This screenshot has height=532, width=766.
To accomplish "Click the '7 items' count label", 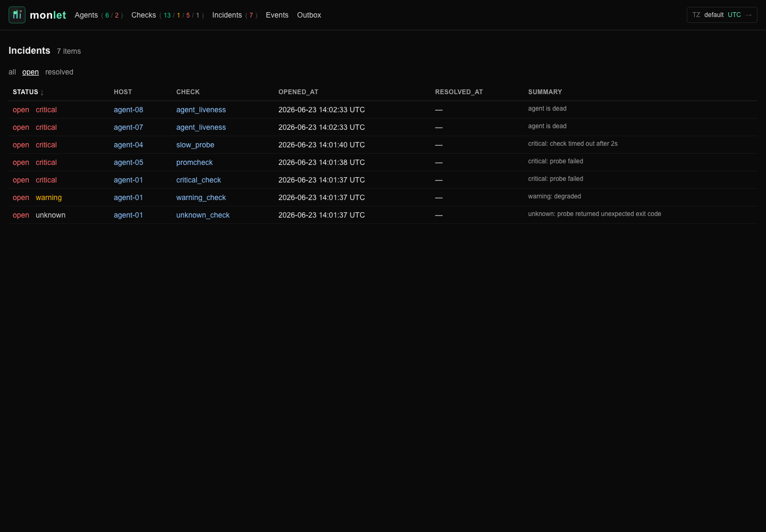I will 69,51.
